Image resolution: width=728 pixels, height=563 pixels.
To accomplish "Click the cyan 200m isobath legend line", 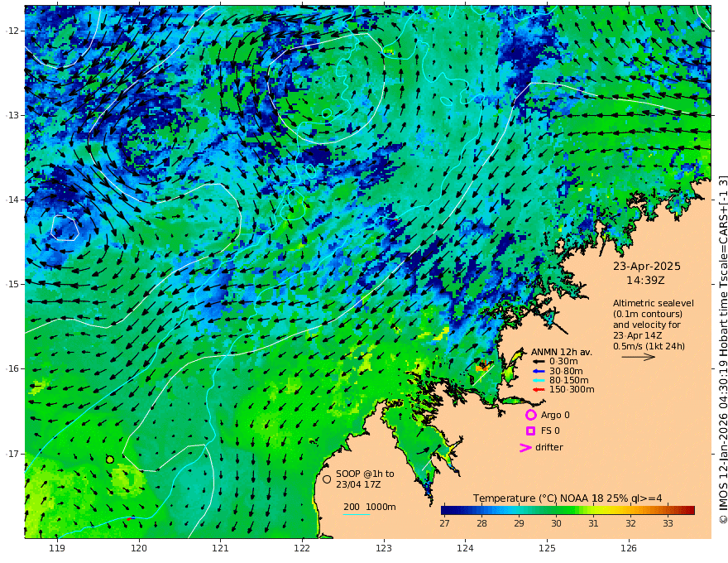I will click(x=357, y=514).
